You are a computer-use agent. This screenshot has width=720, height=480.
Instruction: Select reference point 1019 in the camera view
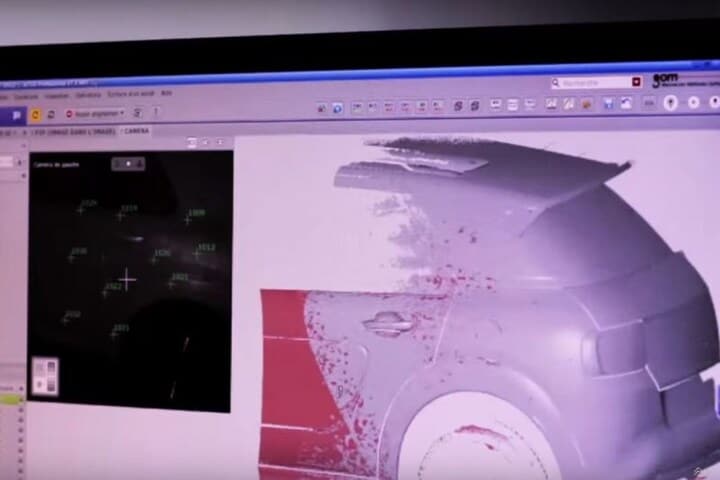pos(121,215)
